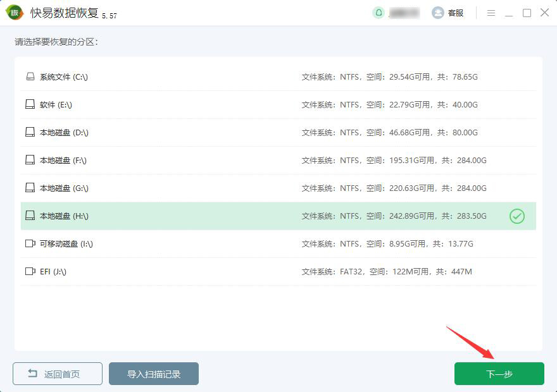Select the 可移动磁盘 (I:\) row details
This screenshot has width=557, height=392.
pyautogui.click(x=387, y=243)
